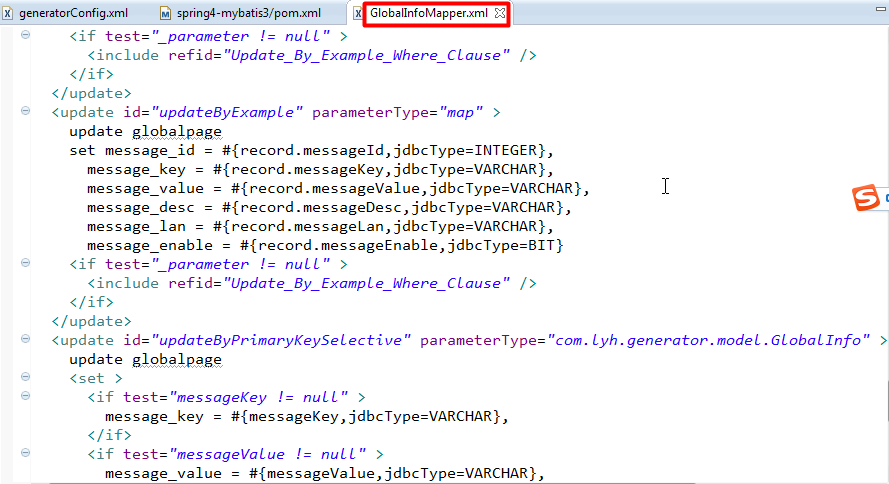Image resolution: width=889 pixels, height=484 pixels.
Task: Click the message_enable jdbcType=BIT line
Action: click(325, 245)
